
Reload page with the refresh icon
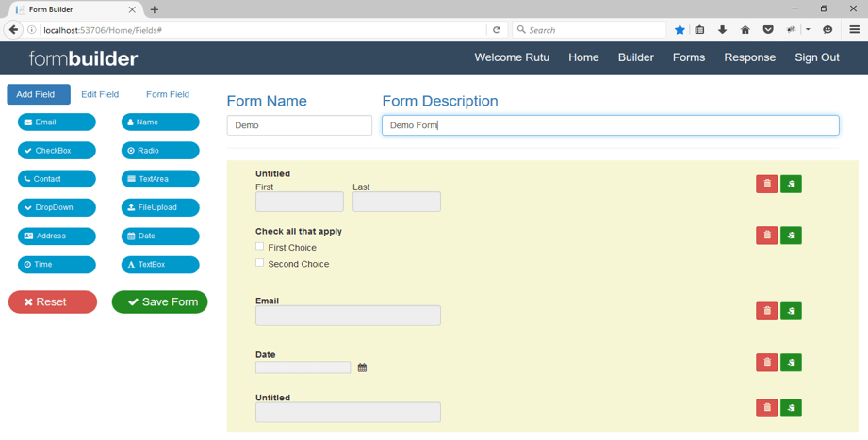(497, 30)
